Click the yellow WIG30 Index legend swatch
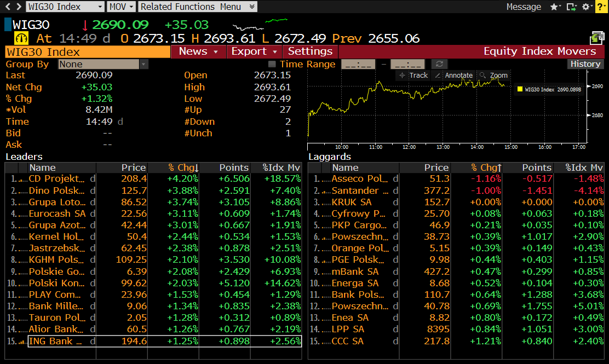The image size is (609, 364). [519, 89]
